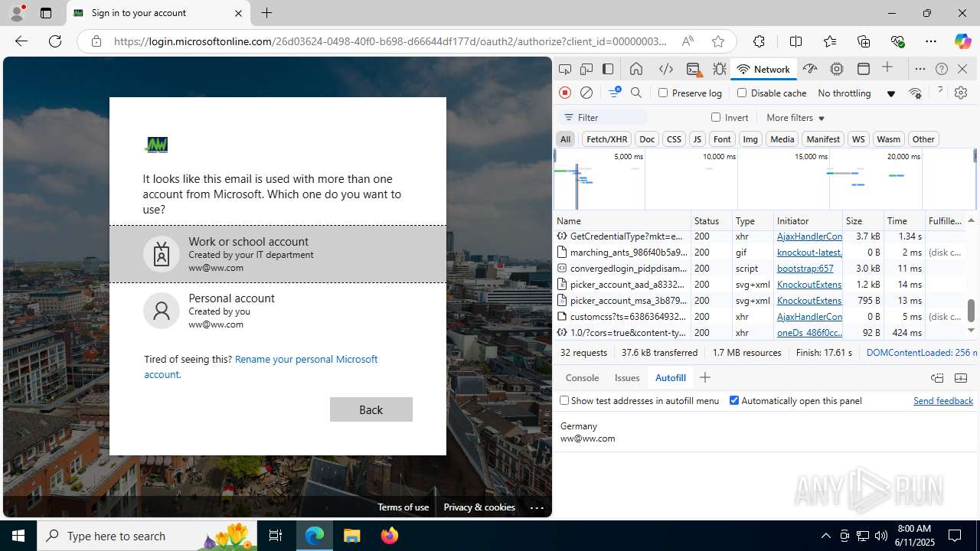Toggle split screen icon in browser toolbar
This screenshot has width=980, height=551.
tap(795, 41)
